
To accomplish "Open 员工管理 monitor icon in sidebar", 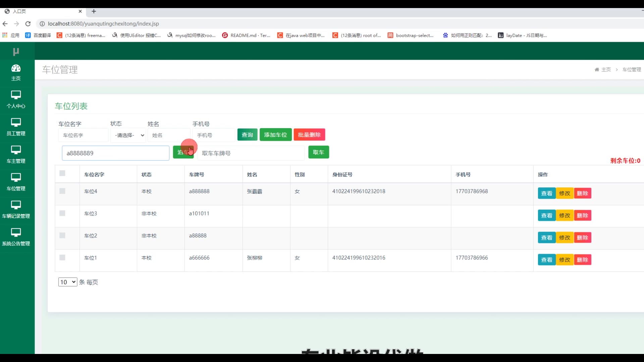I will pos(16,122).
